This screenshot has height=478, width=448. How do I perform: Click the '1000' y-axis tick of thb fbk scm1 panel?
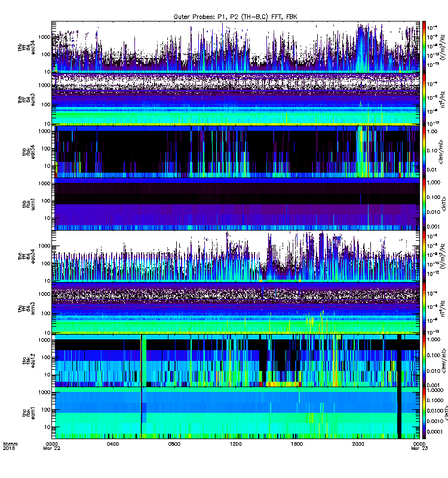point(44,183)
